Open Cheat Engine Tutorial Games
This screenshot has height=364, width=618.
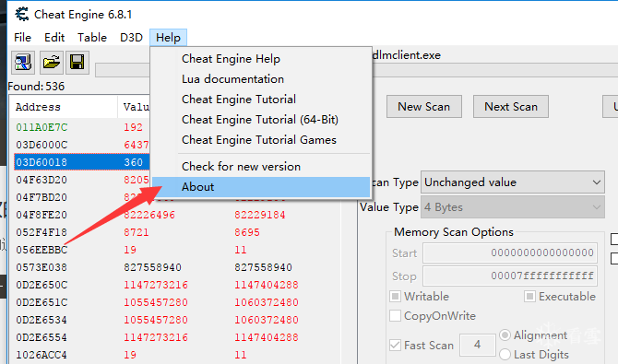point(261,140)
